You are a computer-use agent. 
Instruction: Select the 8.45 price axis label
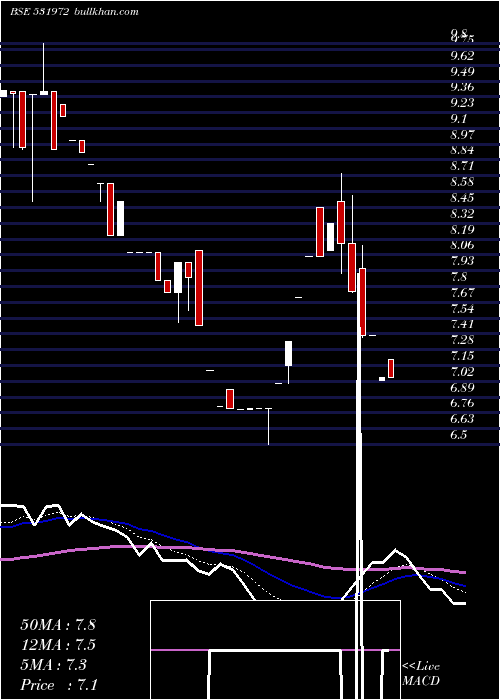click(462, 198)
